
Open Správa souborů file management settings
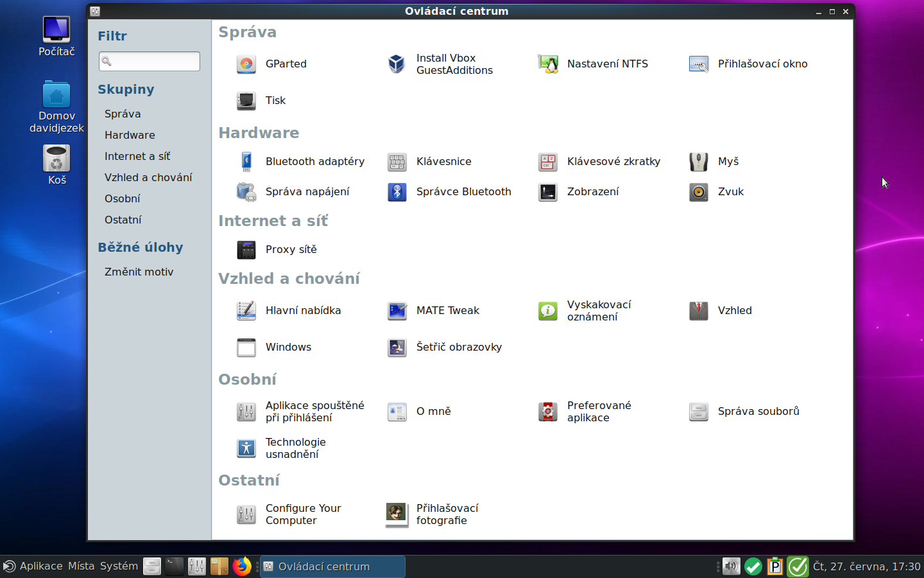(x=744, y=412)
